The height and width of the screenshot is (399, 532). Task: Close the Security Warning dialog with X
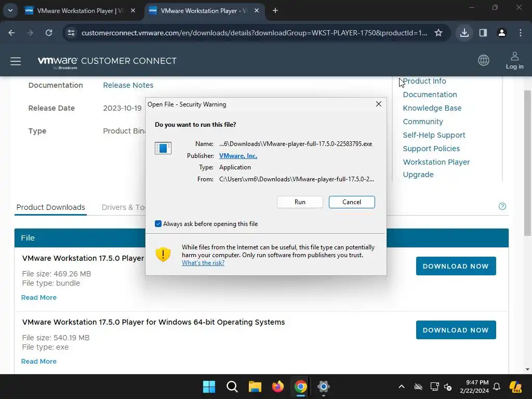pyautogui.click(x=379, y=104)
